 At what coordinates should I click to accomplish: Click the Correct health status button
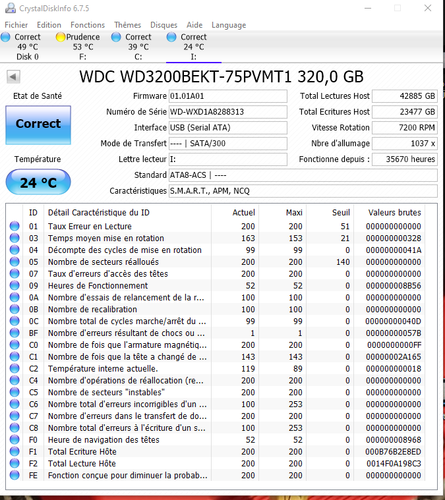38,125
